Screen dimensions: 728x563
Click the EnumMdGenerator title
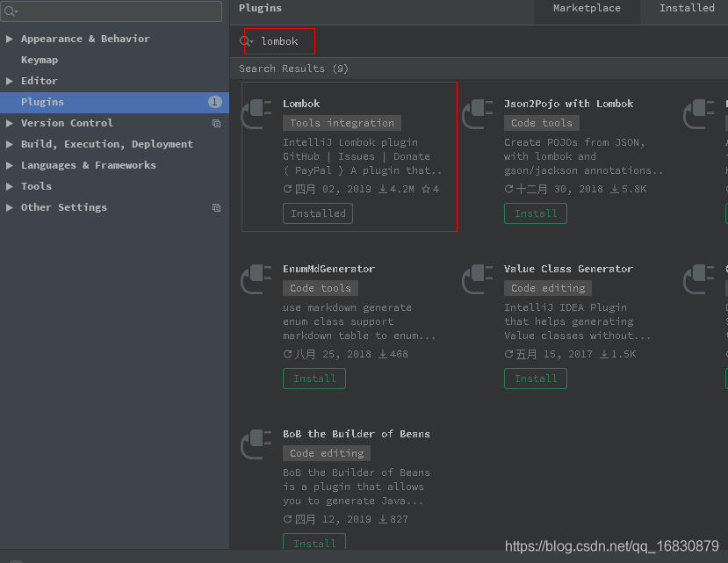[x=328, y=269]
